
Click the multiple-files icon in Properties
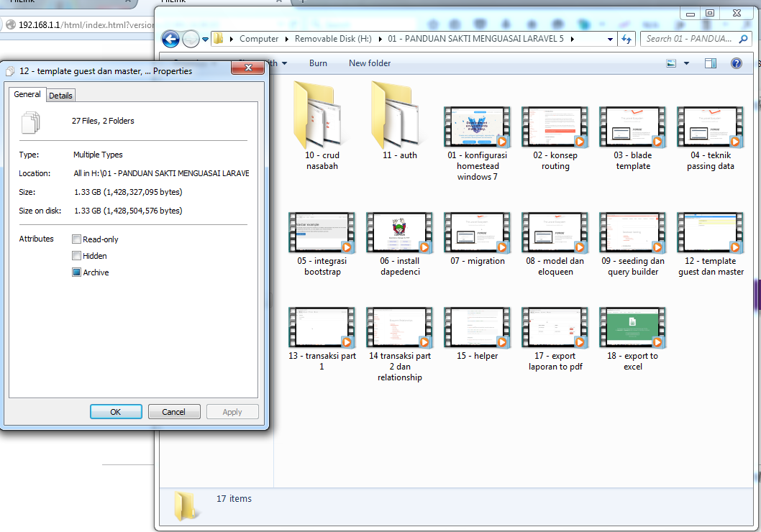pos(31,122)
